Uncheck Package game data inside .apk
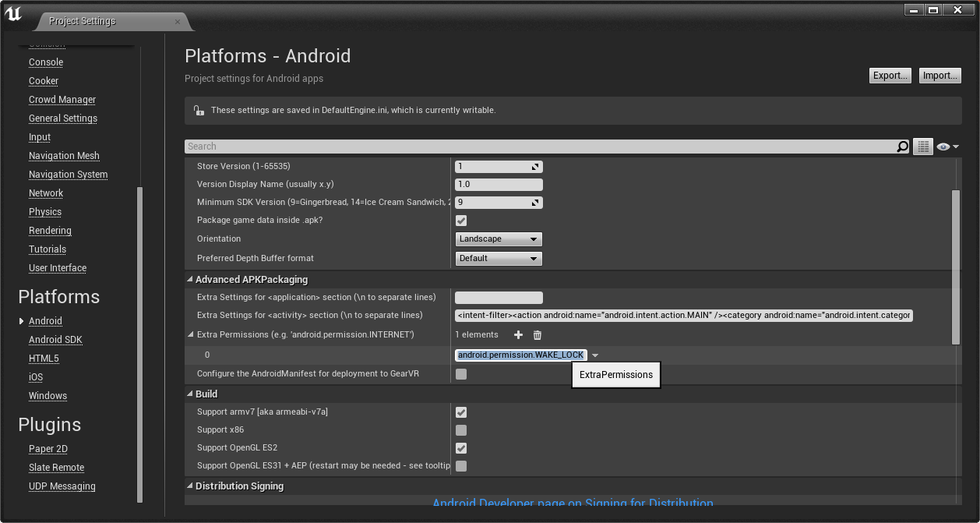This screenshot has width=980, height=523. click(x=461, y=221)
